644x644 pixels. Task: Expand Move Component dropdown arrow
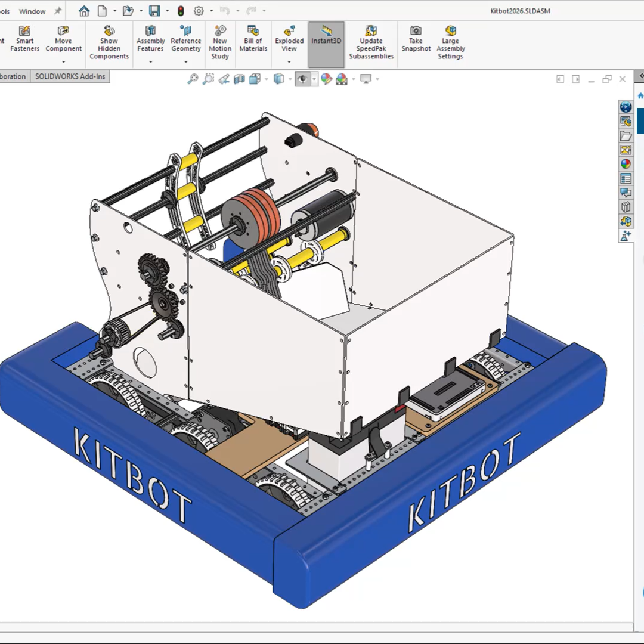64,62
